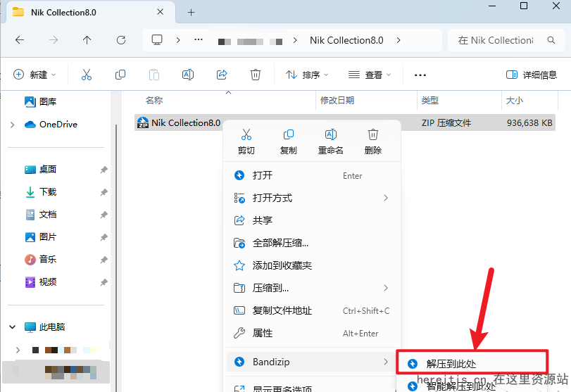Image resolution: width=571 pixels, height=392 pixels.
Task: Click the toolbar Rename icon
Action: pyautogui.click(x=188, y=75)
